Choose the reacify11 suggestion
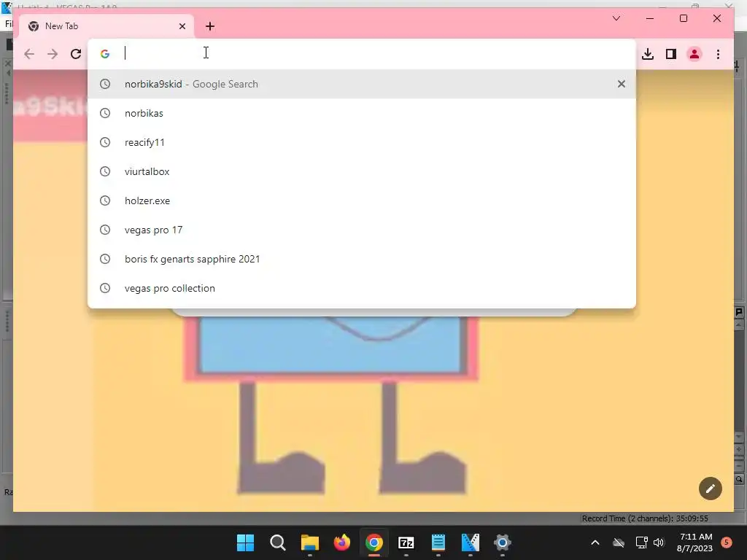 [x=362, y=142]
